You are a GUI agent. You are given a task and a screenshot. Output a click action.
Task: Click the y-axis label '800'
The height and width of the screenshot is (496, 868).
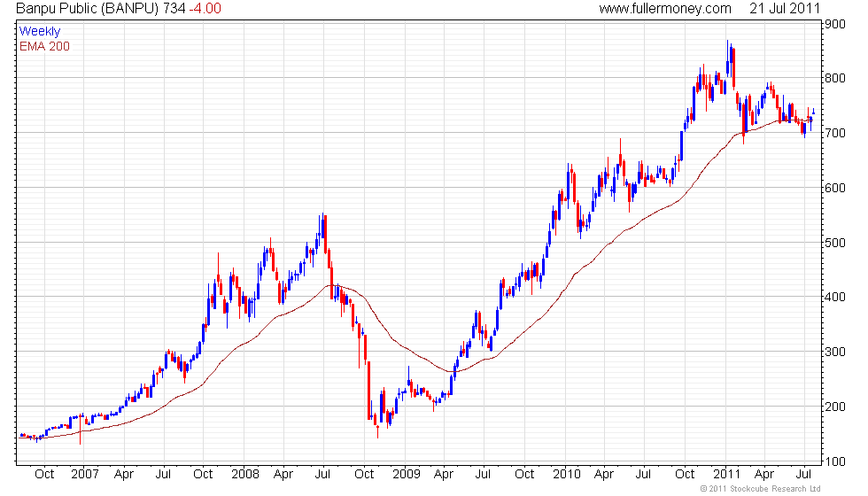pos(834,78)
